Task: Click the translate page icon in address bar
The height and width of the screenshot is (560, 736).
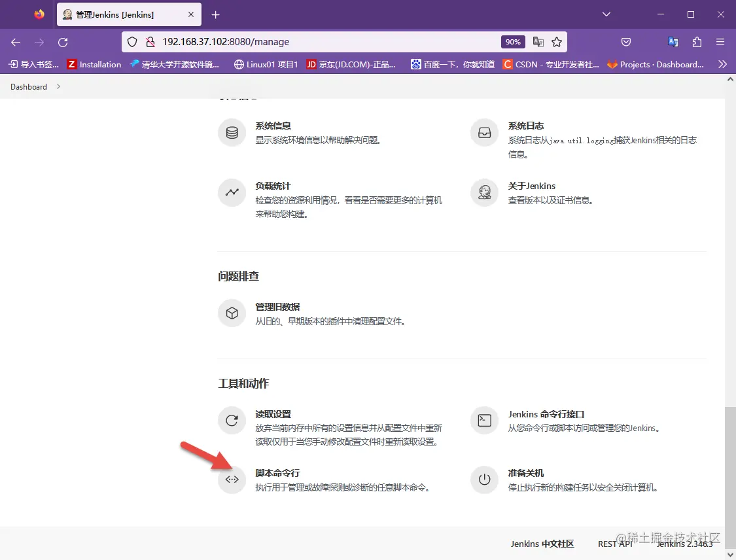Action: pyautogui.click(x=538, y=42)
